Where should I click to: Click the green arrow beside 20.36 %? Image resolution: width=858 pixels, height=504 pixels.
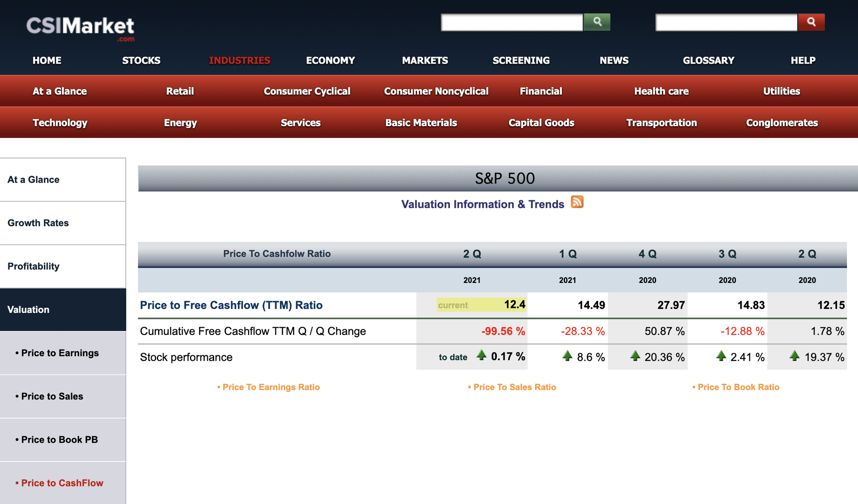635,356
